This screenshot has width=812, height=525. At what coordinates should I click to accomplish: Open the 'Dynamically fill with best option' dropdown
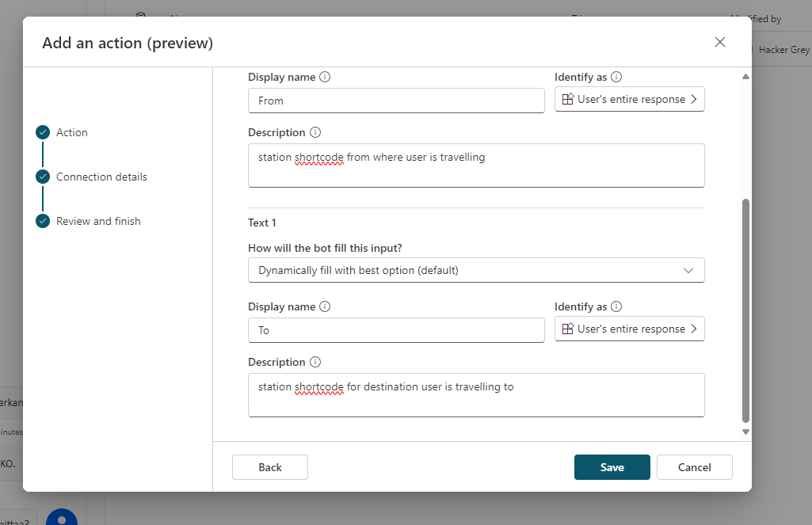click(475, 270)
